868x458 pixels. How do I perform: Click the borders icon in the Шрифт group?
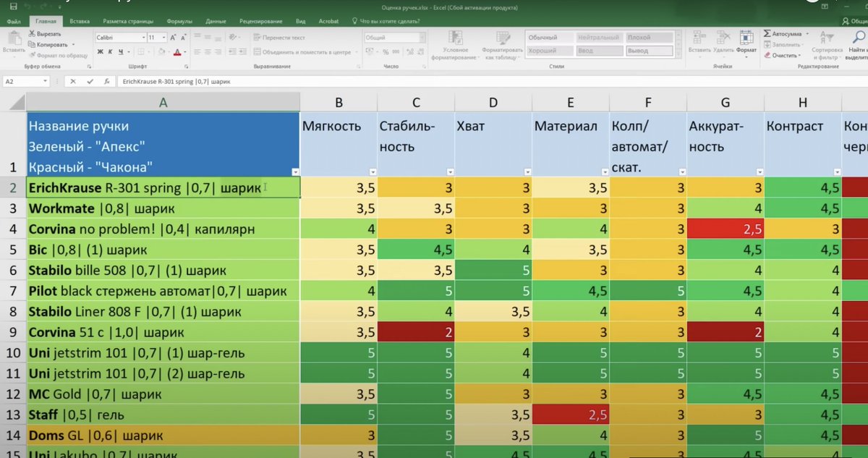click(x=140, y=51)
